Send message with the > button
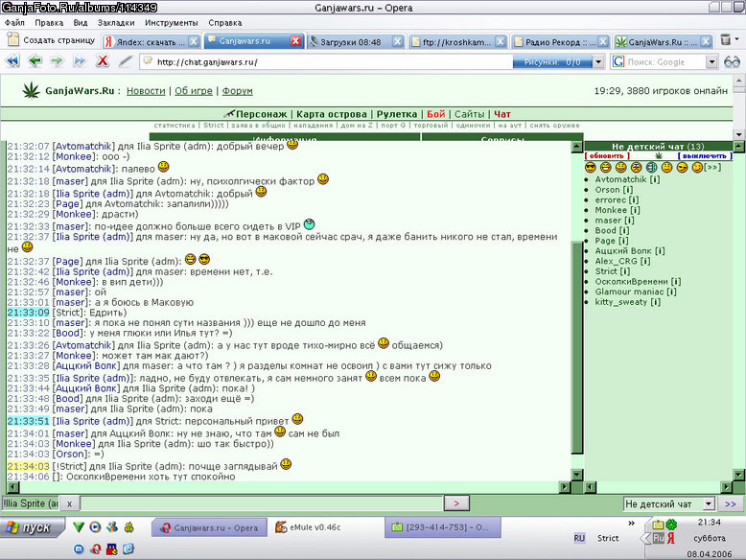746x560 pixels. 456,503
